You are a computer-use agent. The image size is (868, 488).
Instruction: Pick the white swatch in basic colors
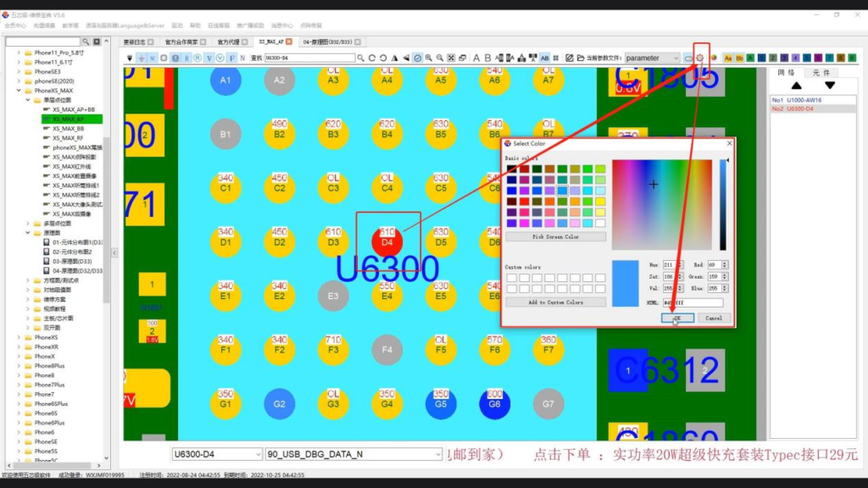coord(600,223)
